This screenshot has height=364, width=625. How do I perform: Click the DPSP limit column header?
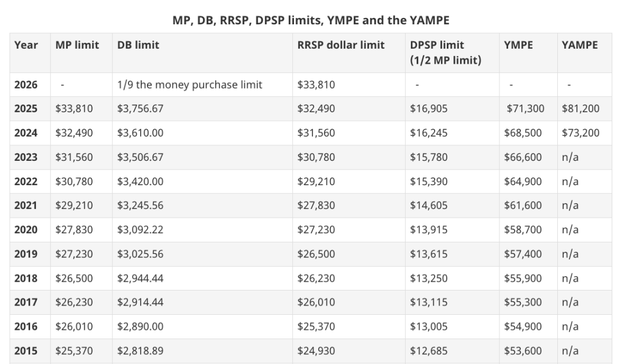click(x=446, y=53)
